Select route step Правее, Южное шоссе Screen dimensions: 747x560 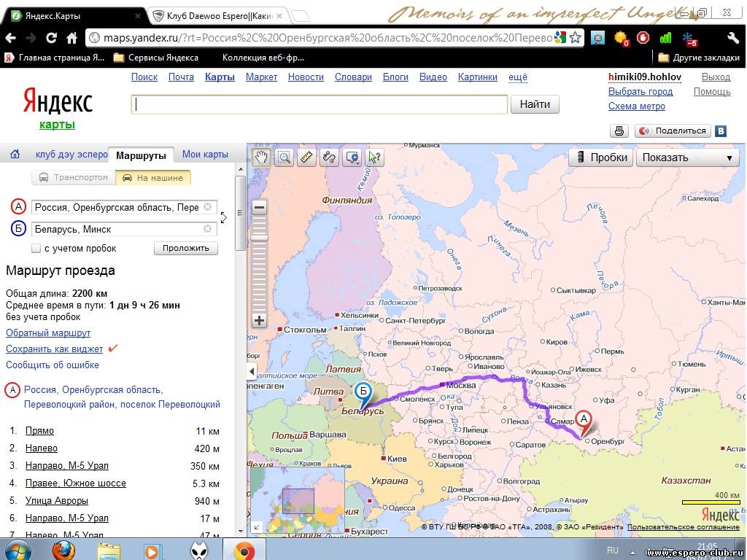click(x=76, y=483)
